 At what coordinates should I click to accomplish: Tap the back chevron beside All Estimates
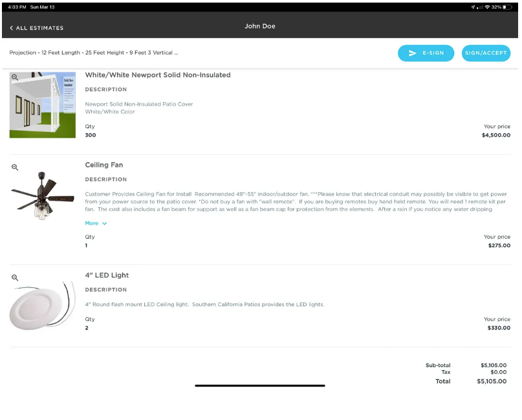(11, 28)
